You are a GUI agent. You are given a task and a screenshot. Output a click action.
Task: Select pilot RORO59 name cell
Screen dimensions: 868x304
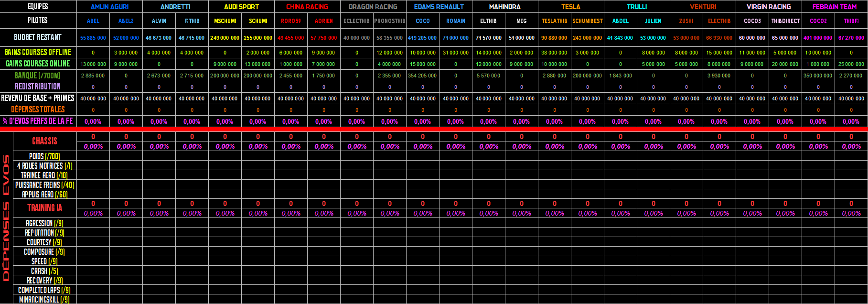[291, 21]
